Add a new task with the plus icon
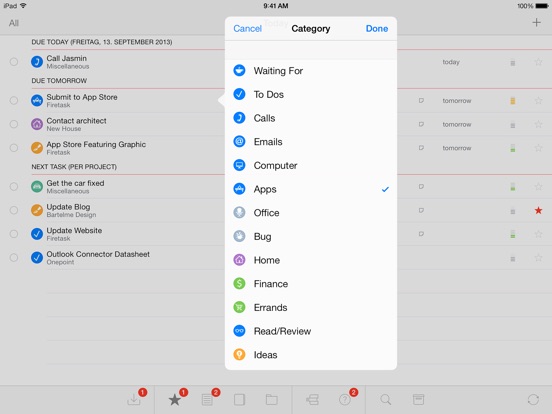Viewport: 552px width, 414px height. pyautogui.click(x=536, y=23)
